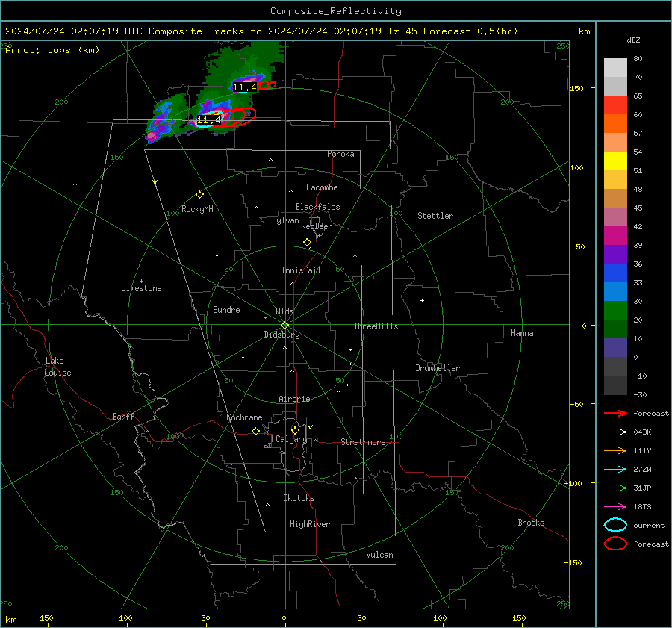Click the Hanna town label
The width and height of the screenshot is (672, 628).
point(522,333)
